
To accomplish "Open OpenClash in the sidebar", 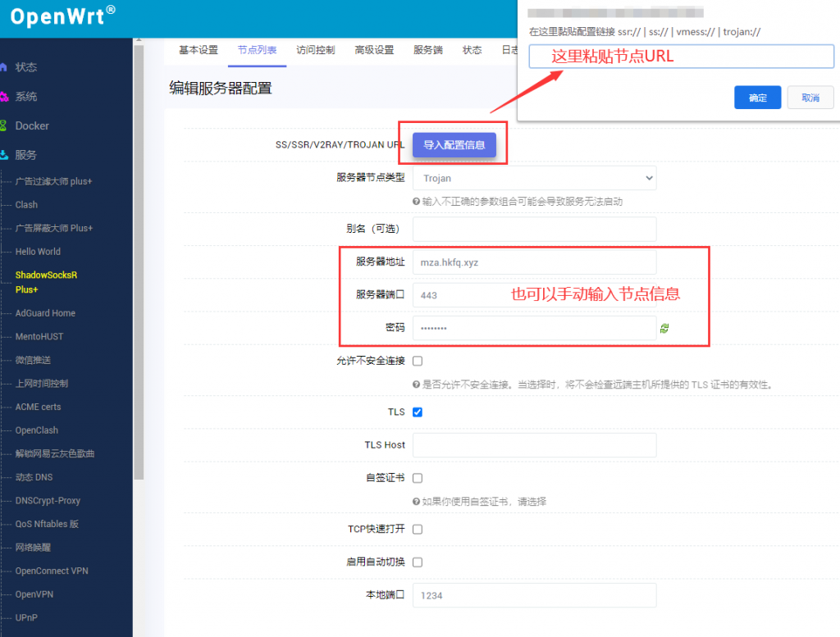I will click(37, 430).
